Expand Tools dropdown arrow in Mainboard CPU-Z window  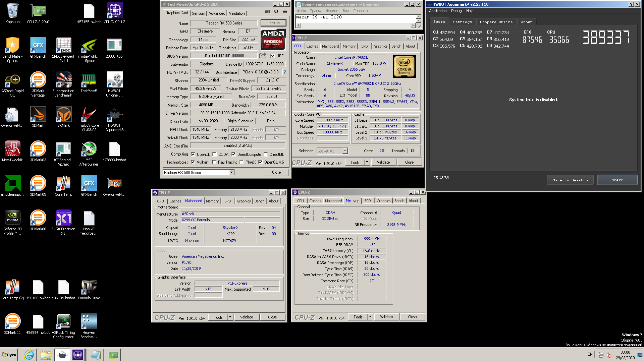230,317
